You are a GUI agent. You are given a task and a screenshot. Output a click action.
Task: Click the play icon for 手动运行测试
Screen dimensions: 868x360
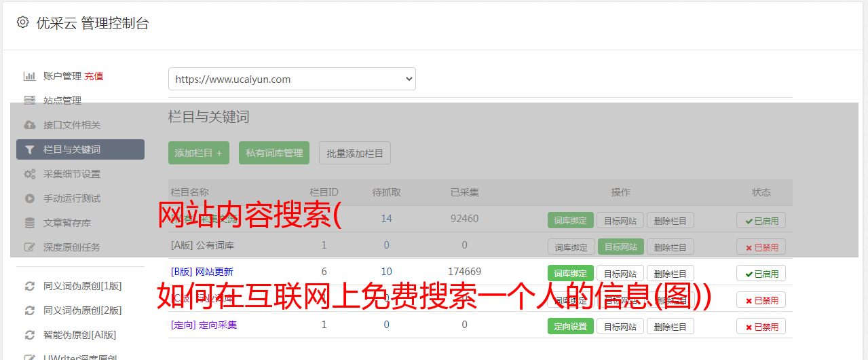click(30, 198)
